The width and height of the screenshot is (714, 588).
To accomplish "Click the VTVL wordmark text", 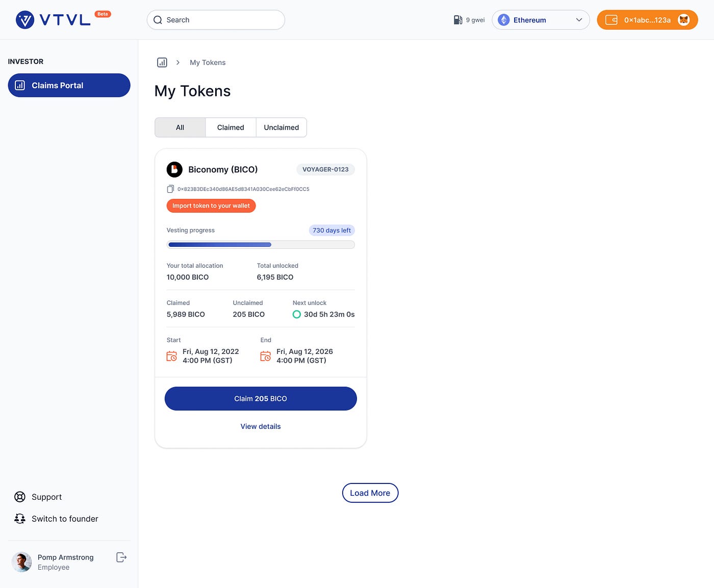I will [x=65, y=20].
